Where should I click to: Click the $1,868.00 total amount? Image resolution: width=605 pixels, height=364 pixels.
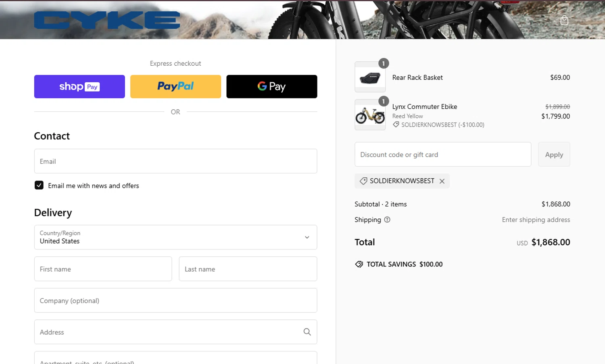tap(551, 242)
